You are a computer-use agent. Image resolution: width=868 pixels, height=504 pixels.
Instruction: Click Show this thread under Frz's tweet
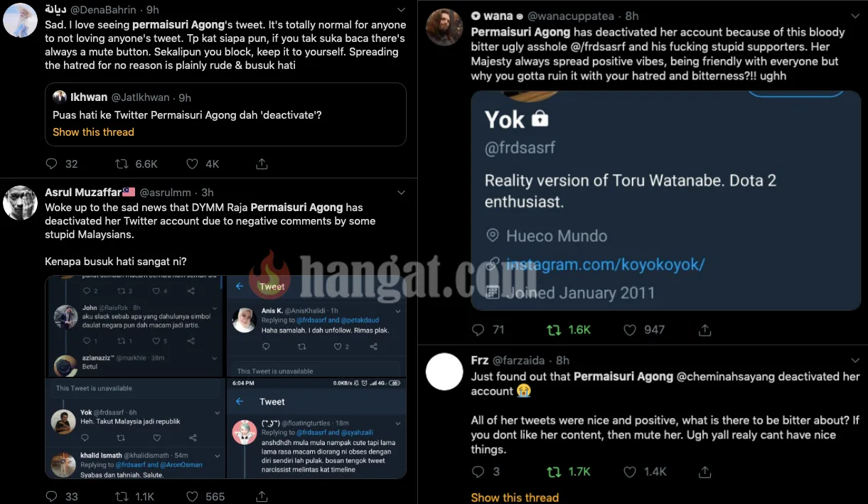[x=515, y=498]
